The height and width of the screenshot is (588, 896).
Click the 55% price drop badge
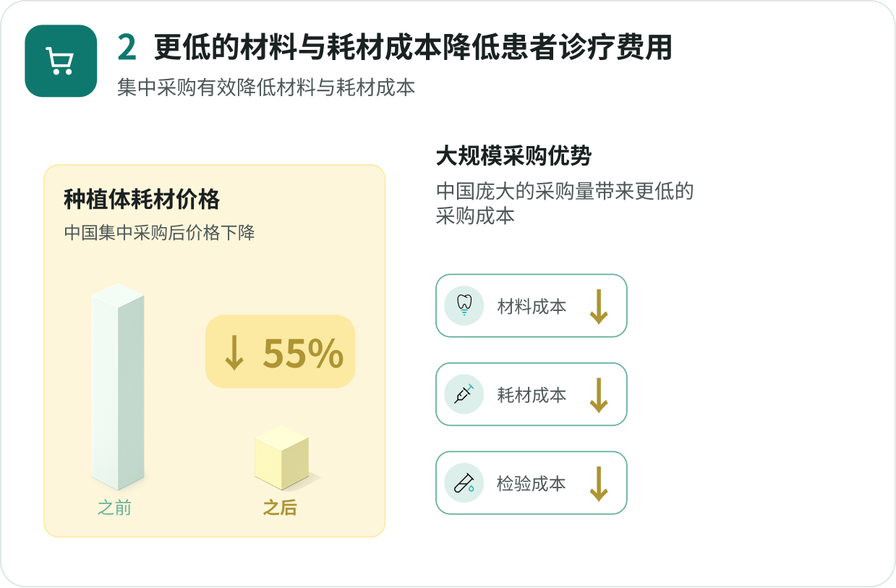click(x=281, y=351)
